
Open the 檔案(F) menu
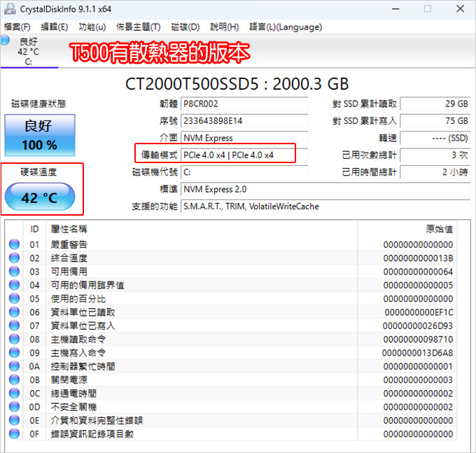pyautogui.click(x=17, y=27)
